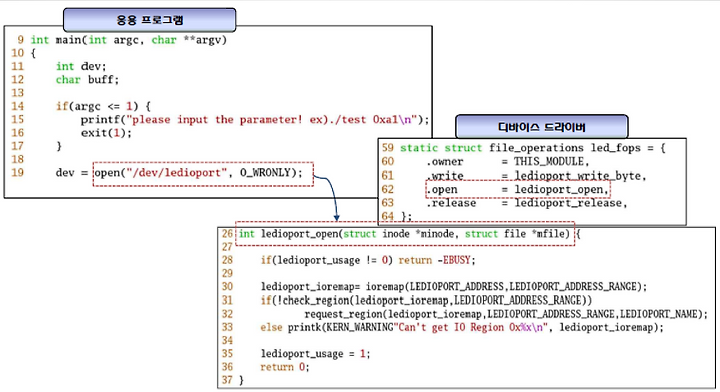This screenshot has width=720, height=392.
Task: Click the printf 'please input the parameter' line
Action: click(x=255, y=120)
